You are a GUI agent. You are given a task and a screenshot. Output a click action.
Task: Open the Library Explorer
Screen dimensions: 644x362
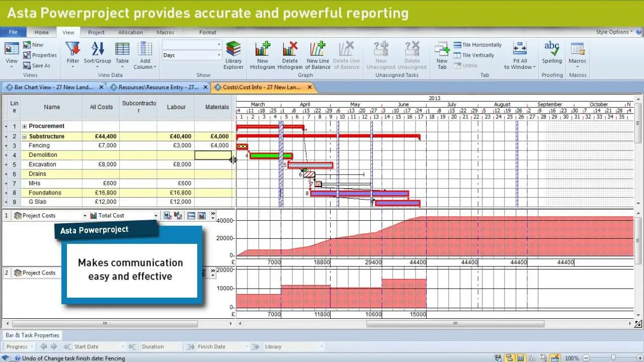233,55
